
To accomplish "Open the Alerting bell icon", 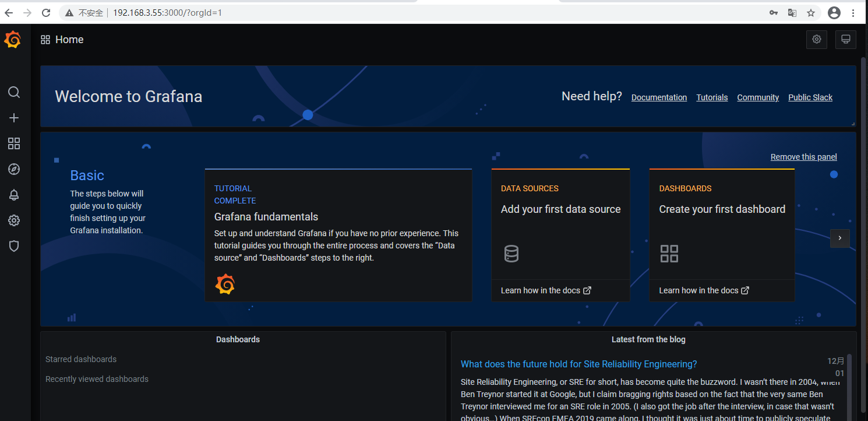I will click(x=14, y=195).
